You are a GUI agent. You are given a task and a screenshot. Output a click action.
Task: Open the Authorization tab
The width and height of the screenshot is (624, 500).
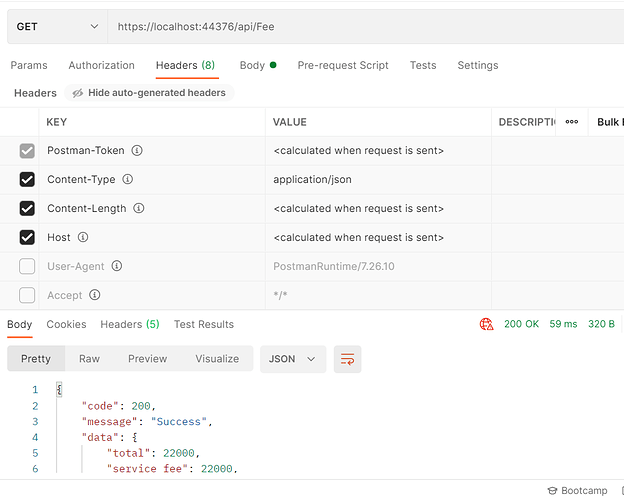tap(101, 65)
